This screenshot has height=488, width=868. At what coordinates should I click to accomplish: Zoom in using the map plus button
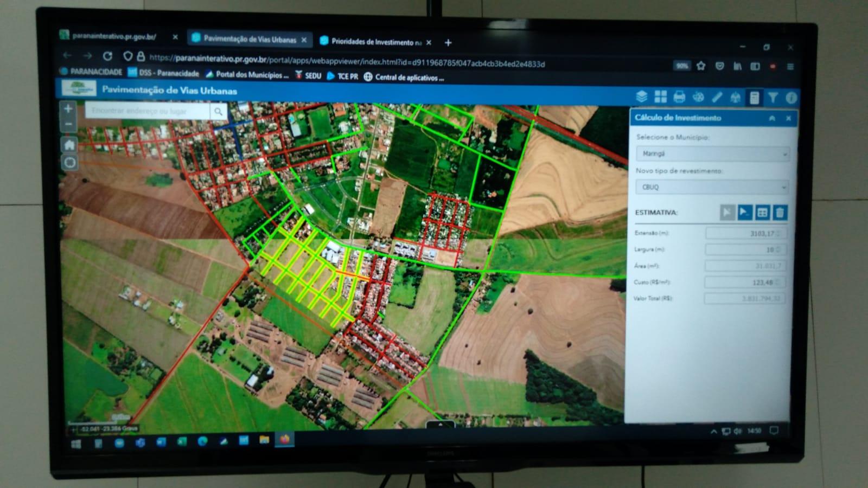point(68,109)
